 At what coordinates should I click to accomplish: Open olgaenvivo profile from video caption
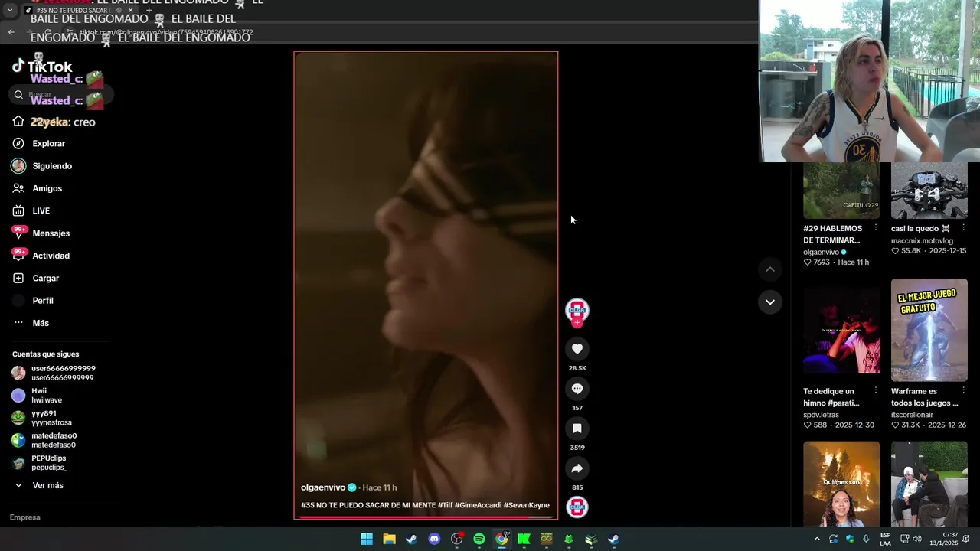tap(323, 487)
